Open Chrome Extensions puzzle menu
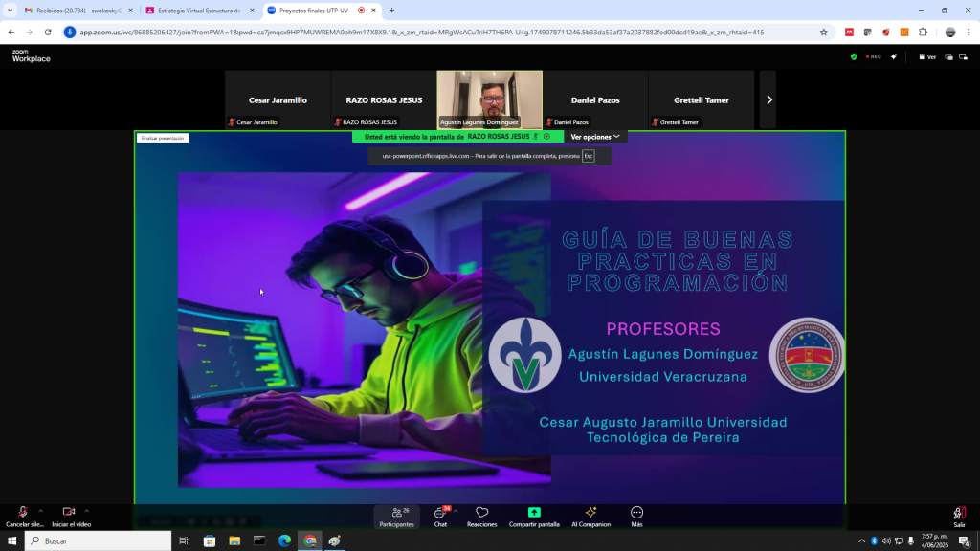Screen dimensions: 980x551 (x=924, y=33)
